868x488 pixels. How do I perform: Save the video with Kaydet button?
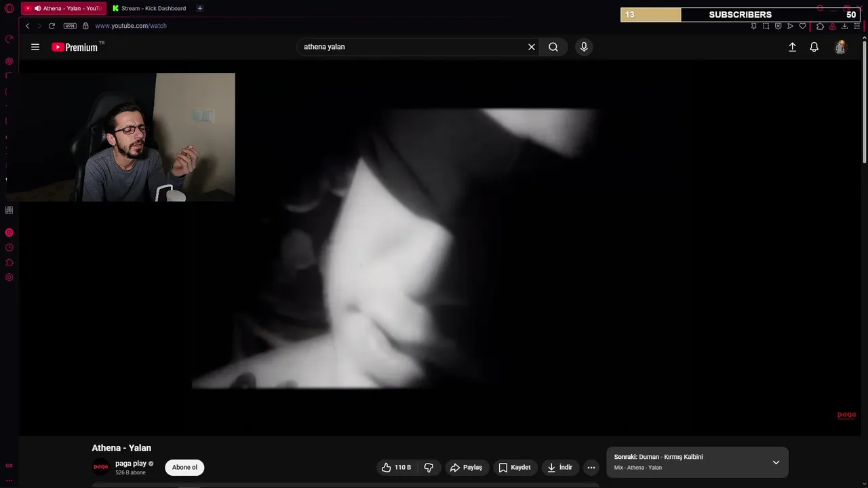[x=515, y=468]
